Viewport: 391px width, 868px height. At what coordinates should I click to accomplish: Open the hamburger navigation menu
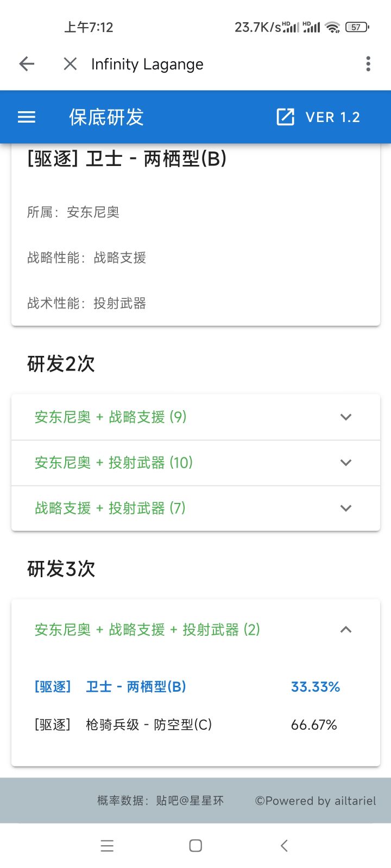click(x=27, y=117)
